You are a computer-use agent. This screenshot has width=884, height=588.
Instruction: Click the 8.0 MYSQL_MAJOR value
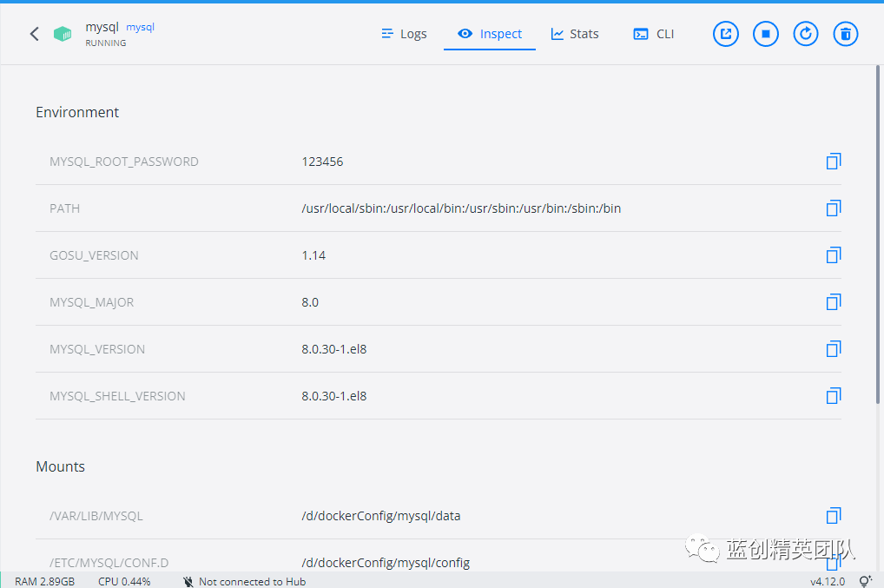pos(310,302)
